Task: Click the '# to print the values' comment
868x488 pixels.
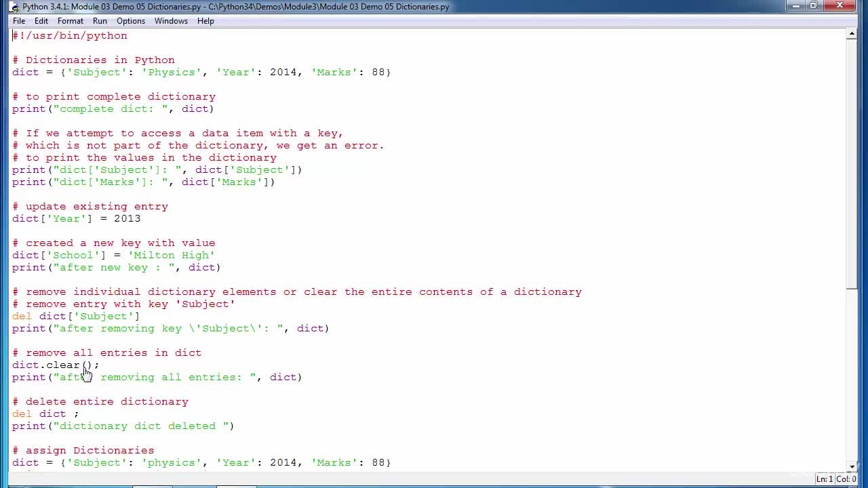Action: pyautogui.click(x=144, y=158)
